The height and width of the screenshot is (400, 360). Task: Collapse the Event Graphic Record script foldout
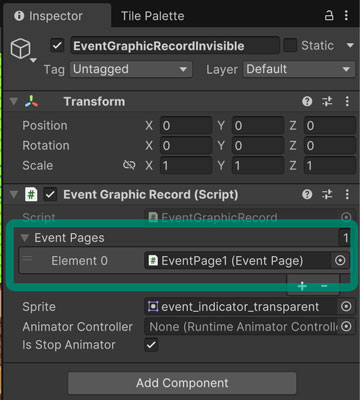point(14,194)
